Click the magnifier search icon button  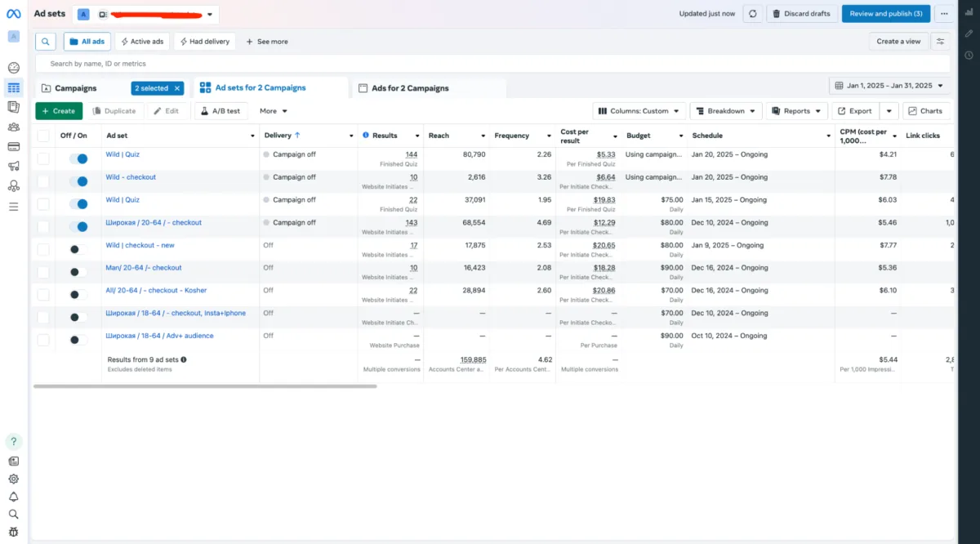[46, 42]
